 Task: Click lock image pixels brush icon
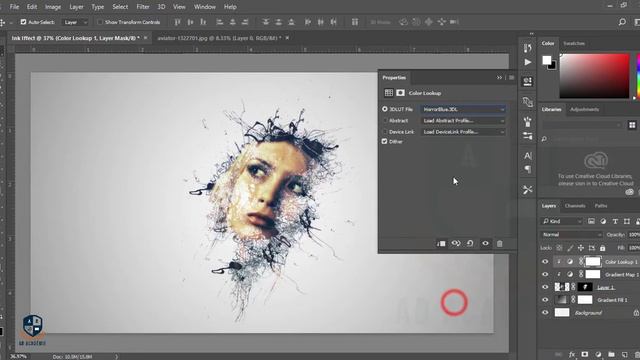pos(570,248)
